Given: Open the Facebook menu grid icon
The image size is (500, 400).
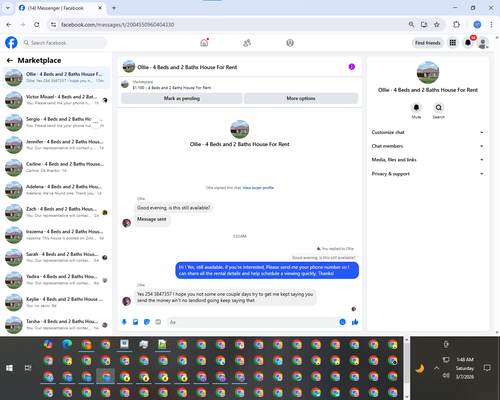Looking at the screenshot, I should 453,43.
